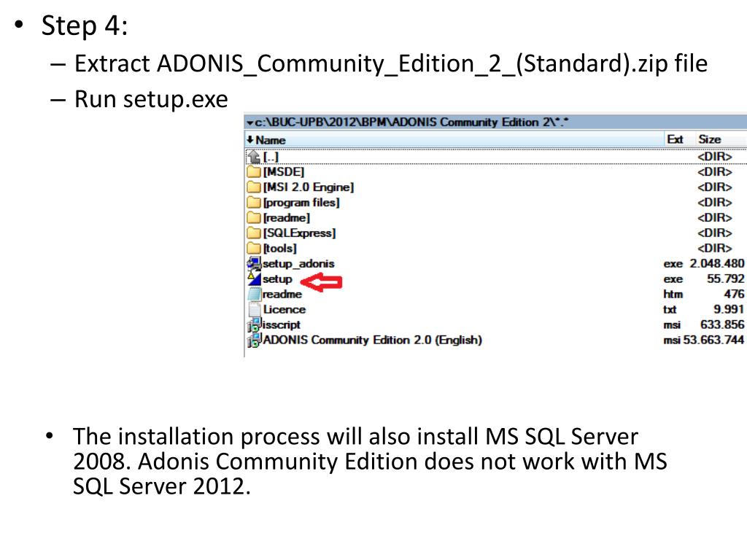This screenshot has height=560, width=747.
Task: Select the readme htm file icon
Action: click(x=253, y=295)
